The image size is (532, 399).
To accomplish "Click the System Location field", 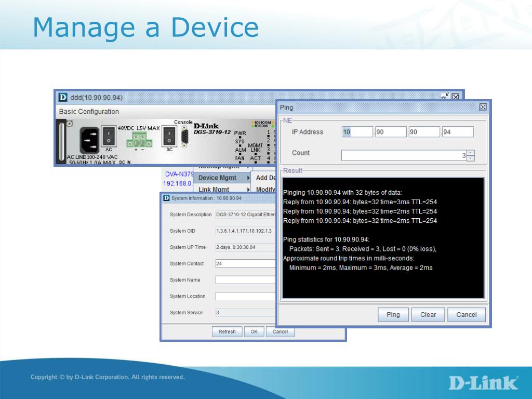I will point(246,296).
